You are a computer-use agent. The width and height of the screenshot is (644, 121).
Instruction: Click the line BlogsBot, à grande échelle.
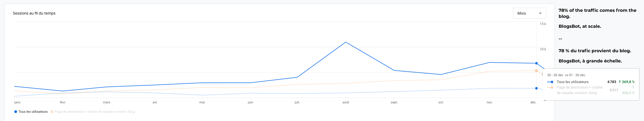click(590, 61)
